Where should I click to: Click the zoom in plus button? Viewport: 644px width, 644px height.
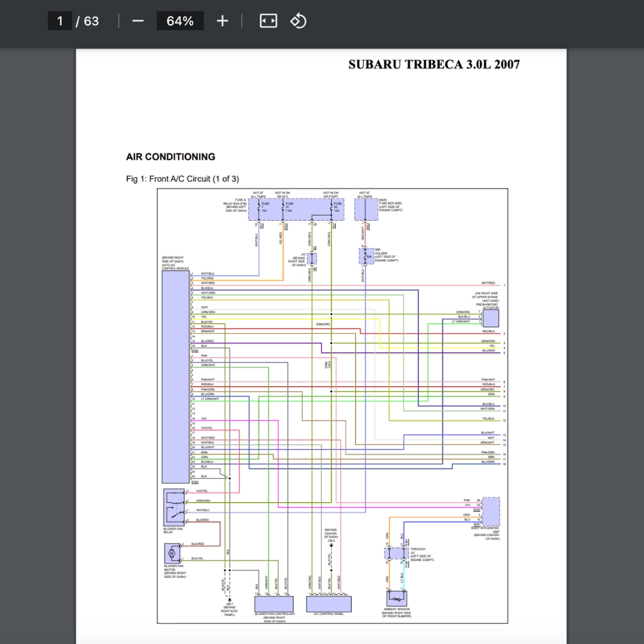point(222,21)
